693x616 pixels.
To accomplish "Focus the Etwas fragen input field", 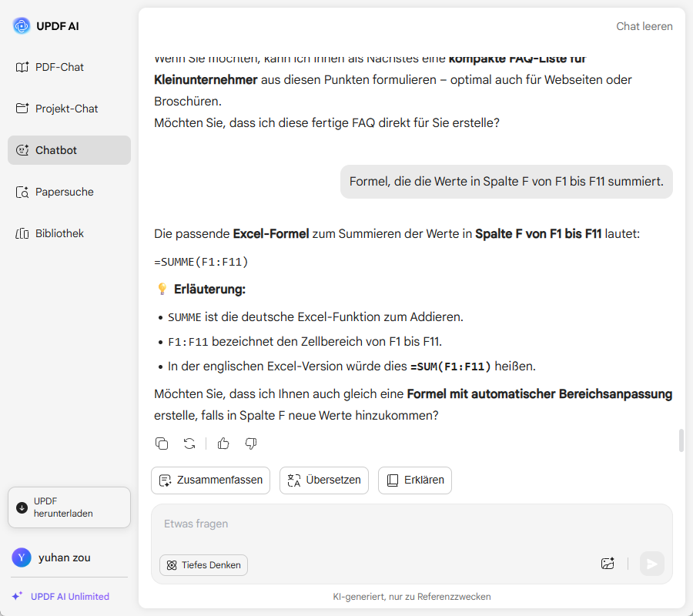I will (x=411, y=524).
